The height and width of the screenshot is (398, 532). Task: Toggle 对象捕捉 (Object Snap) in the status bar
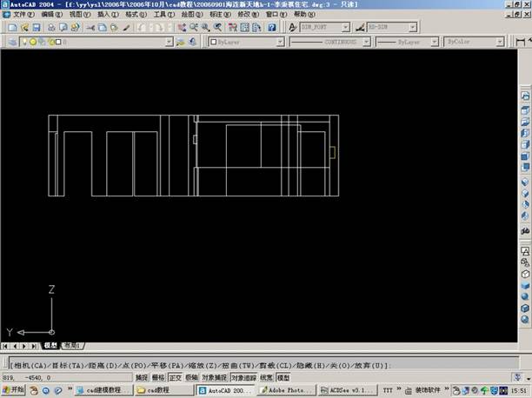point(214,378)
